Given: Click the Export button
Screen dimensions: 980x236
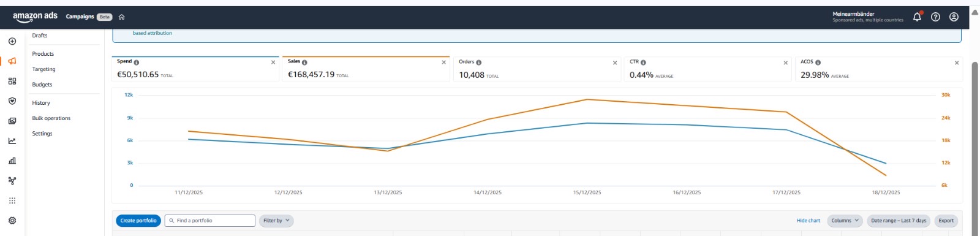Looking at the screenshot, I should (x=946, y=221).
